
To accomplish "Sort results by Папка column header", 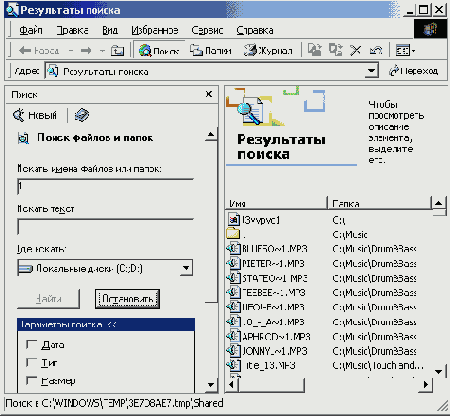I will 379,203.
